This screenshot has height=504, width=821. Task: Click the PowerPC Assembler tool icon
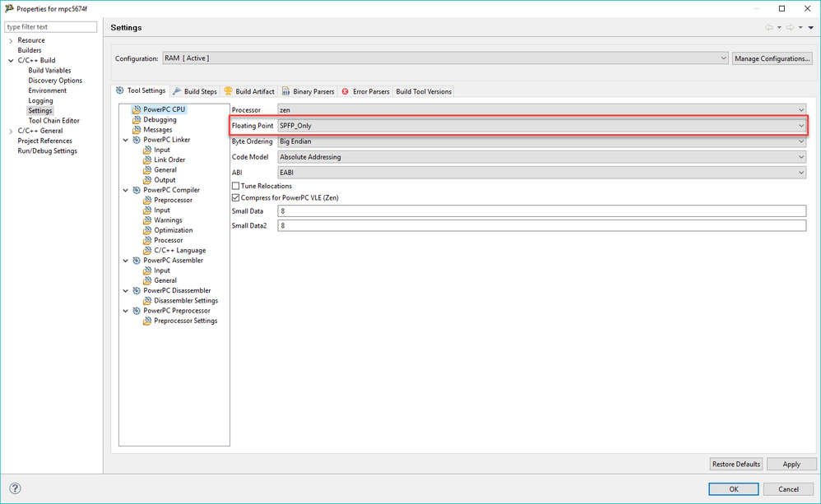[x=137, y=261]
